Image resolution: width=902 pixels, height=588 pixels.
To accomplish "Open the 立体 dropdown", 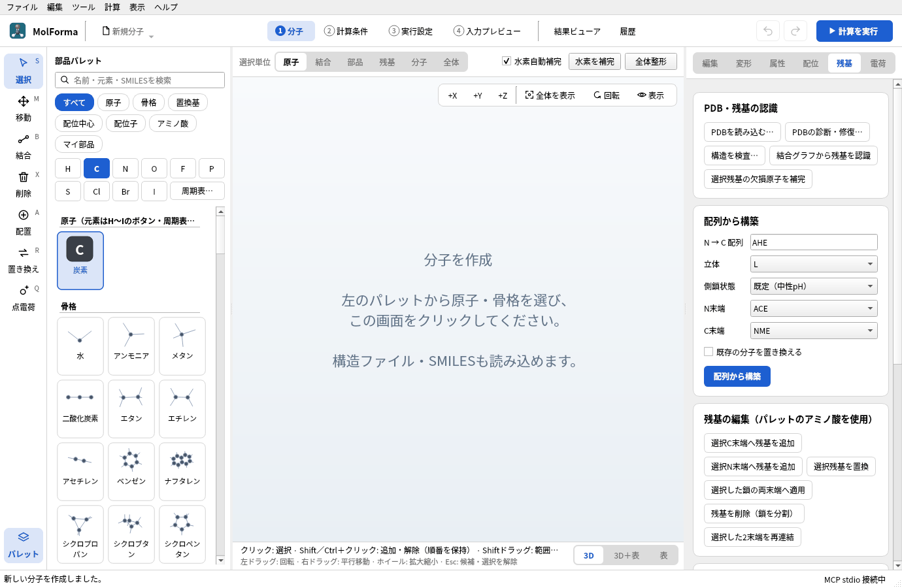I will [x=814, y=264].
